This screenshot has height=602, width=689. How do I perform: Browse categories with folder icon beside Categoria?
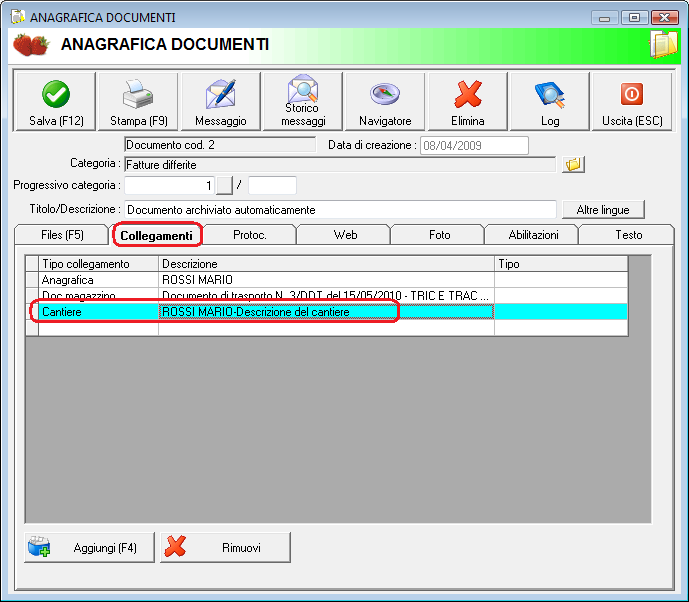(573, 165)
